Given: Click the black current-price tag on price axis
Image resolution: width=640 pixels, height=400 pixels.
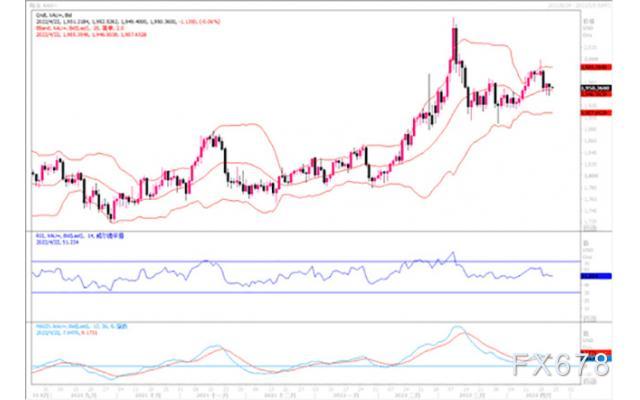Looking at the screenshot, I should click(596, 88).
